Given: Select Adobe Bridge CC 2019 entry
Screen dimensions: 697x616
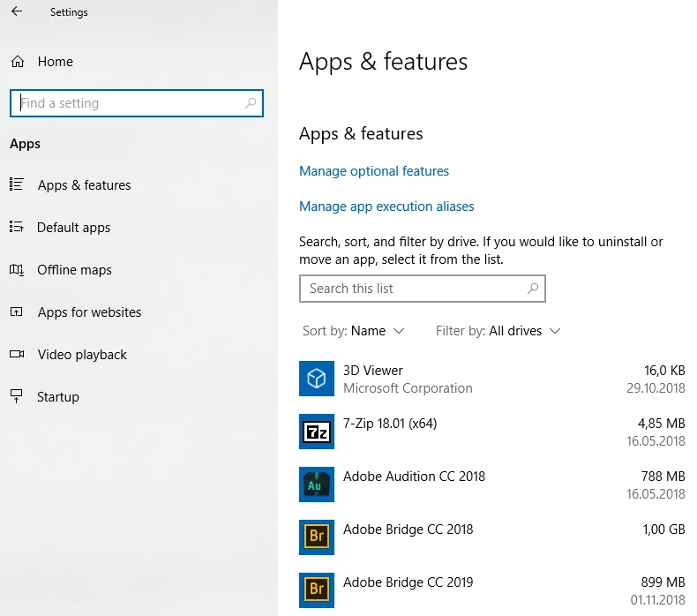Looking at the screenshot, I should pyautogui.click(x=408, y=582).
